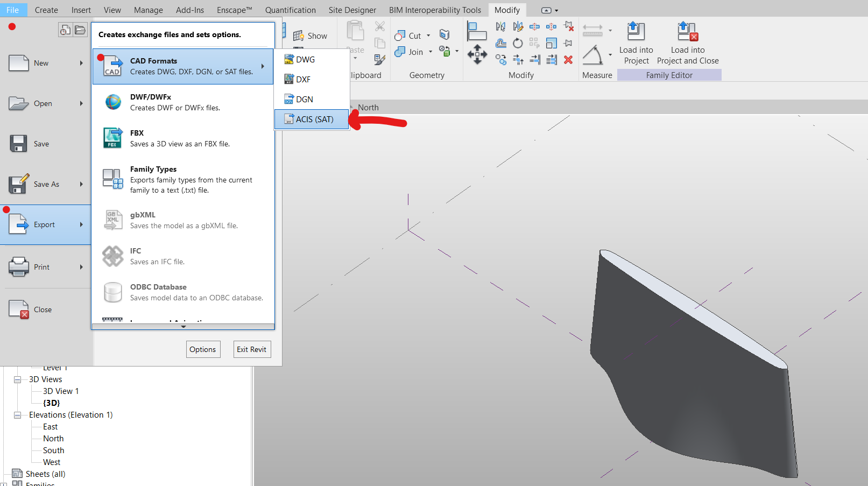868x486 pixels.
Task: Open the Insert menu tab
Action: tap(81, 10)
